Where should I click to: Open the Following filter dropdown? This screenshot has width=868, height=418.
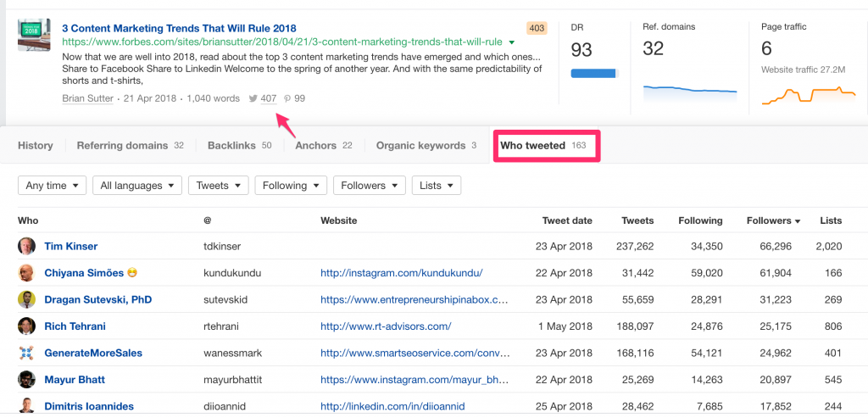pos(291,186)
